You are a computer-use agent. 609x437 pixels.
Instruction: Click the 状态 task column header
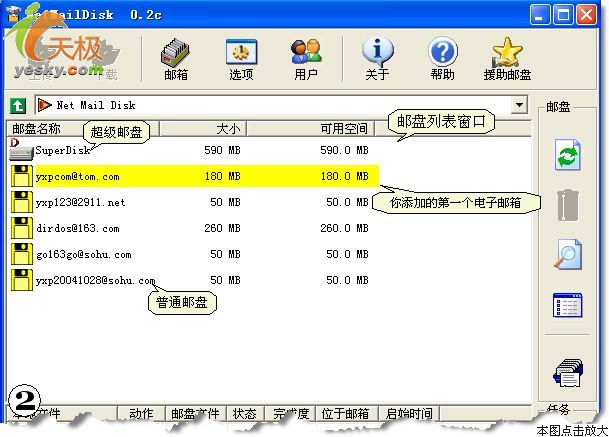pyautogui.click(x=245, y=414)
